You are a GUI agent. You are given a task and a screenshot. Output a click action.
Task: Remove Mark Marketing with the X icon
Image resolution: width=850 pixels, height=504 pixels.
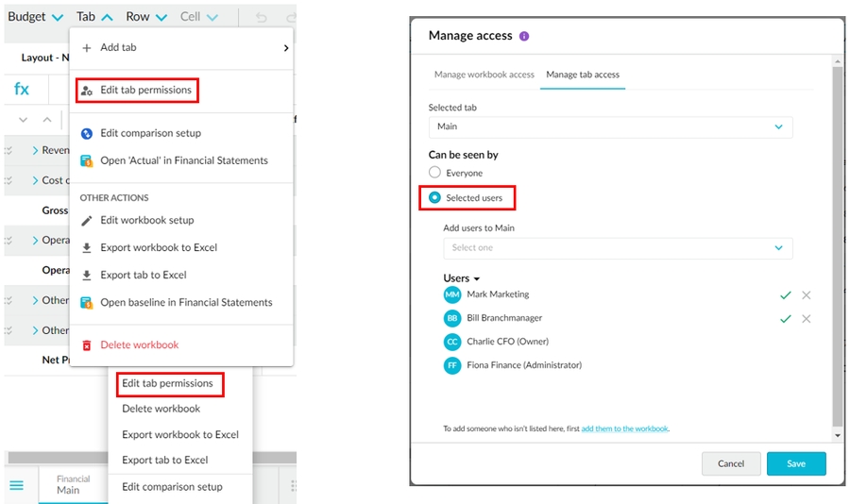pyautogui.click(x=806, y=295)
